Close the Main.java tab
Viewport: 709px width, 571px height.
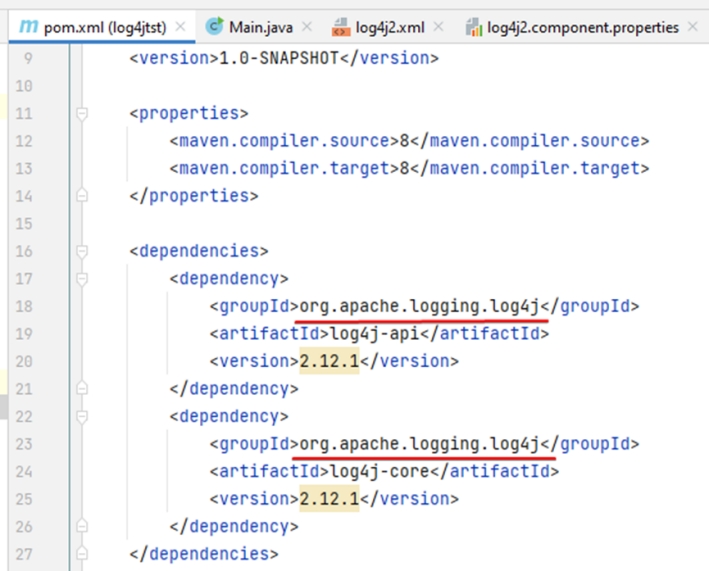[306, 27]
